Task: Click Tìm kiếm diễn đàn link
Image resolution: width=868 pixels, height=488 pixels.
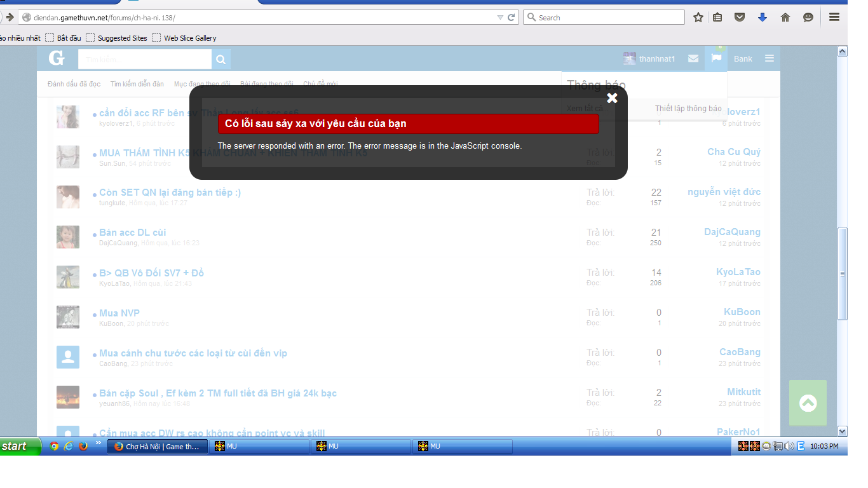Action: 137,84
